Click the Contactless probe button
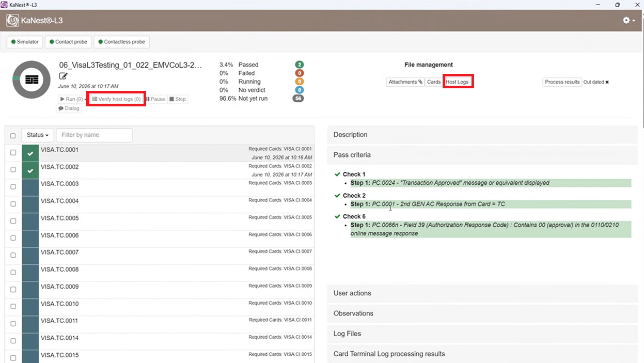Image resolution: width=644 pixels, height=363 pixels. click(x=121, y=42)
